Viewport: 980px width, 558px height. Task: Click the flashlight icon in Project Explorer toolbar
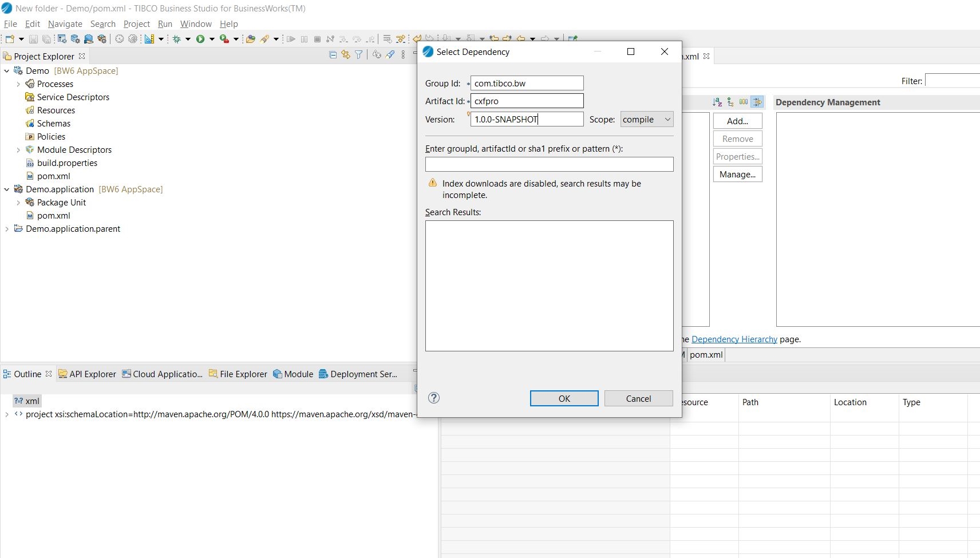pyautogui.click(x=390, y=55)
